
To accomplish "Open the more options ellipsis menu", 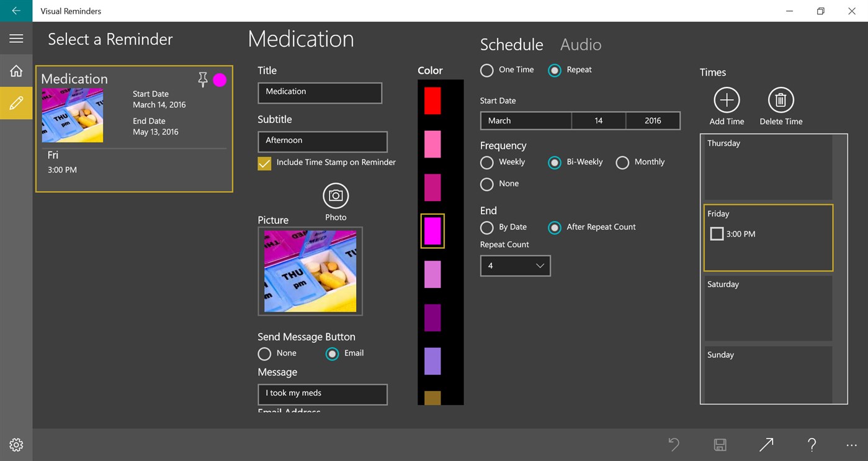I will pos(851,445).
